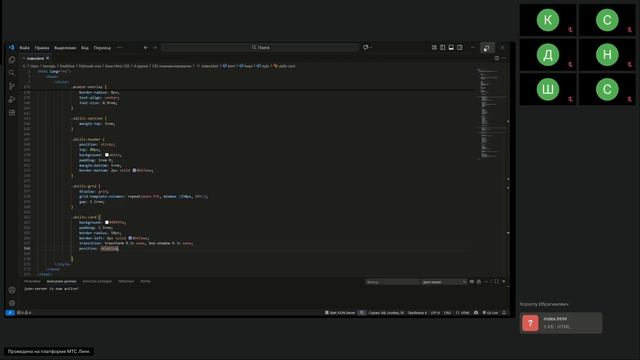Toggle the bottom panel visibility

pos(451,47)
